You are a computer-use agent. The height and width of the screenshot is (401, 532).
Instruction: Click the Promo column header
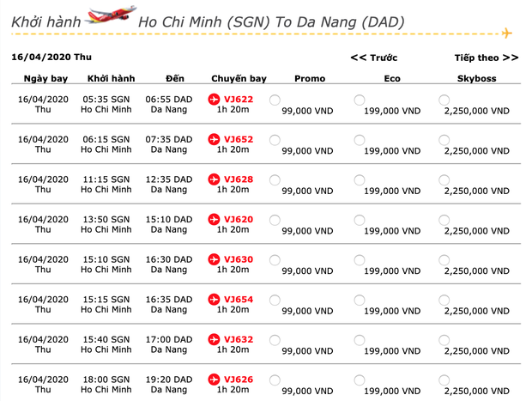[309, 78]
